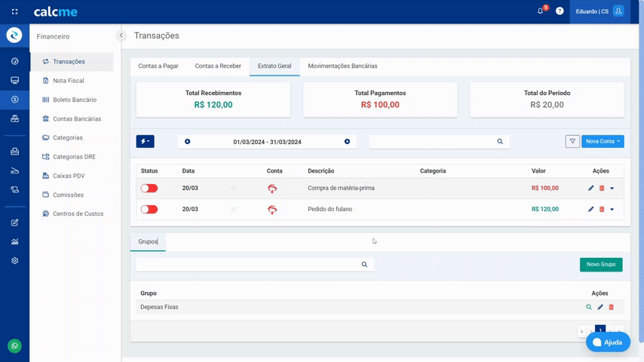The width and height of the screenshot is (644, 362).
Task: Delete the Pedido do fulano transaction
Action: coord(602,209)
